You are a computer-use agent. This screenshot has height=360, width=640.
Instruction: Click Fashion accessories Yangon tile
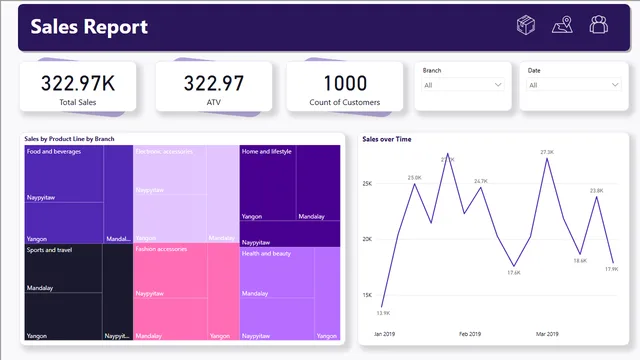click(x=223, y=292)
